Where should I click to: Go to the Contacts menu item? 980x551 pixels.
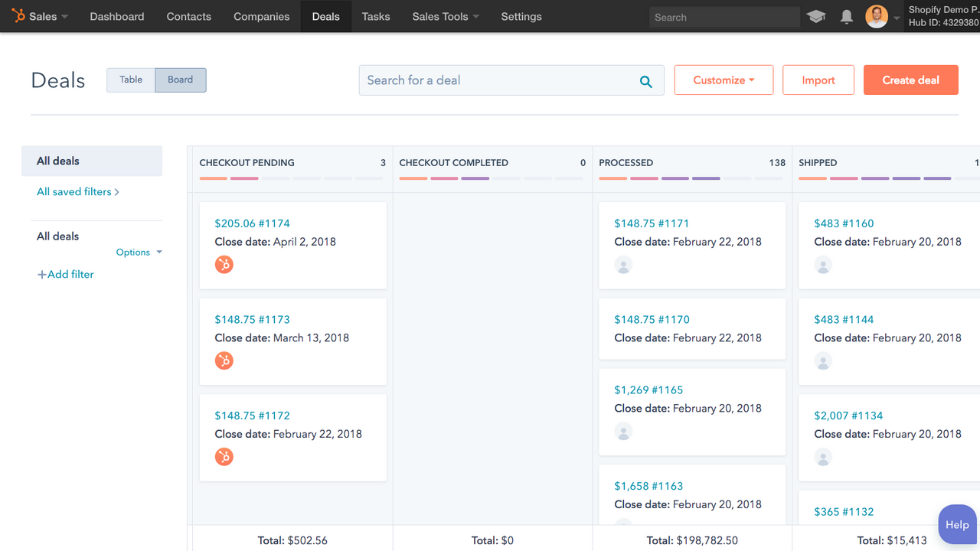pyautogui.click(x=188, y=16)
